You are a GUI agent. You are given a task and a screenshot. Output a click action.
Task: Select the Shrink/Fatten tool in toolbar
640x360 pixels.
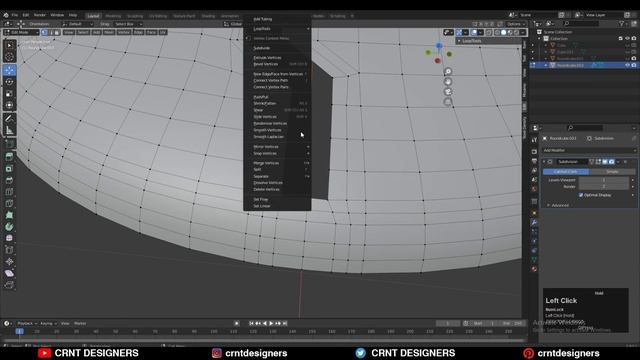click(x=9, y=262)
